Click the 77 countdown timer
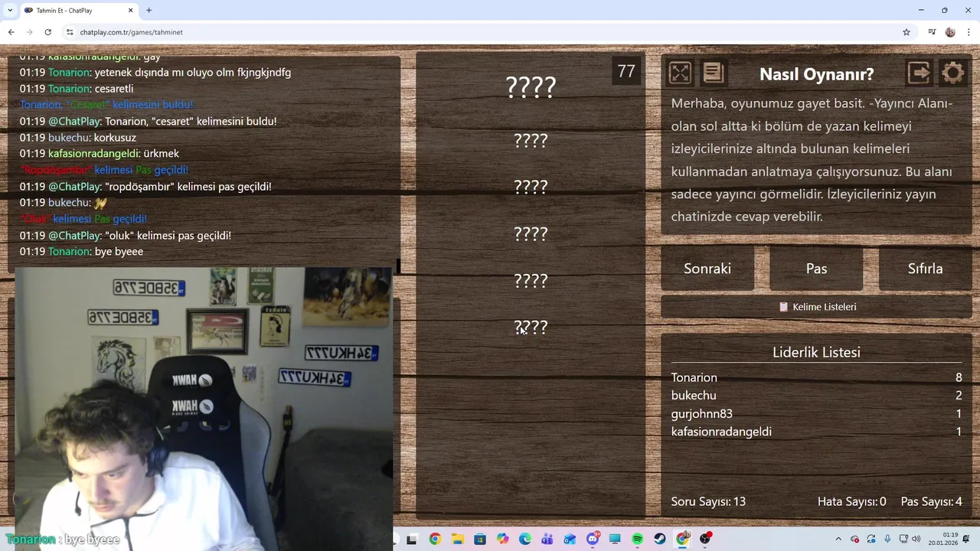980x551 pixels. (x=626, y=71)
